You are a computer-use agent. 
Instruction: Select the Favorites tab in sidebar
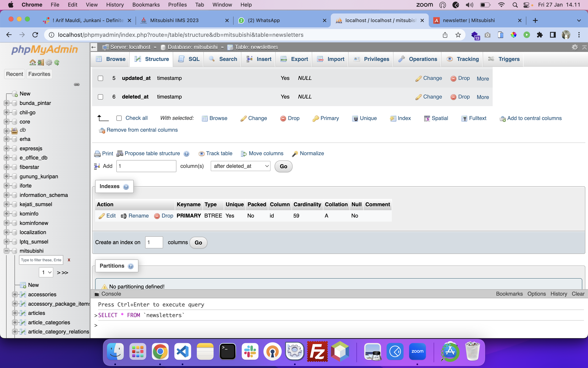tap(39, 74)
